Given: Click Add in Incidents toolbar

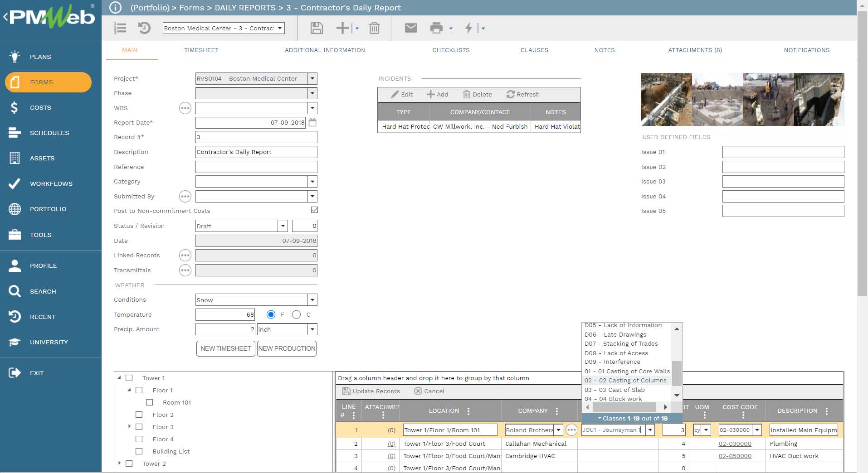Looking at the screenshot, I should [437, 94].
